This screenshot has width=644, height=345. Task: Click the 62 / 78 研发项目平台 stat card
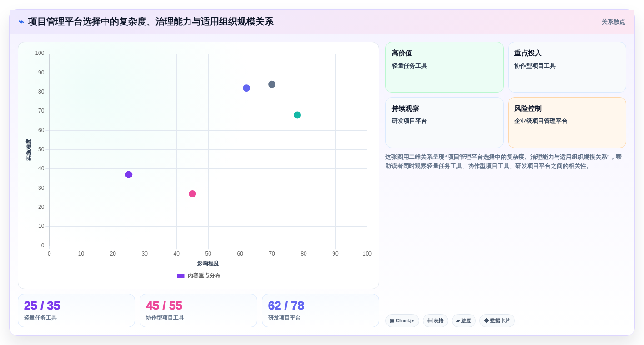[320, 310]
